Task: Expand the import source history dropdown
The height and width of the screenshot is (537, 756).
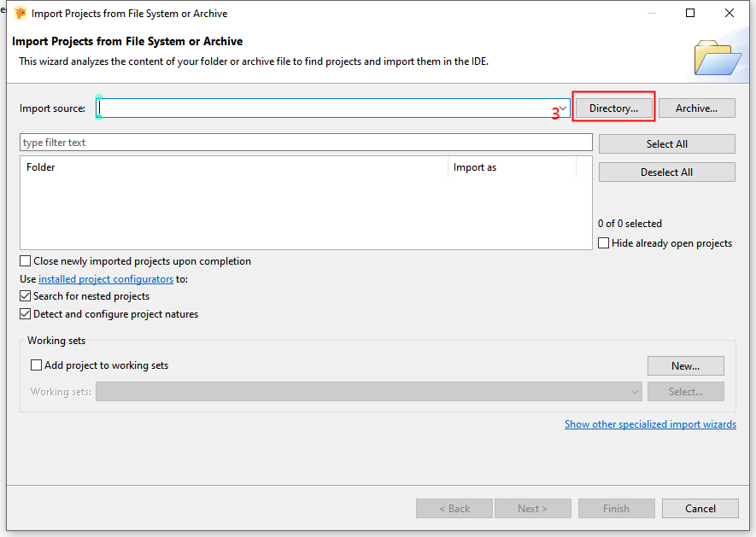Action: coord(561,108)
